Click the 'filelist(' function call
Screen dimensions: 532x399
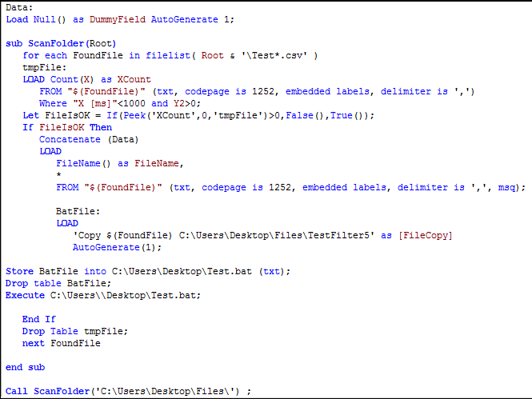coord(170,56)
